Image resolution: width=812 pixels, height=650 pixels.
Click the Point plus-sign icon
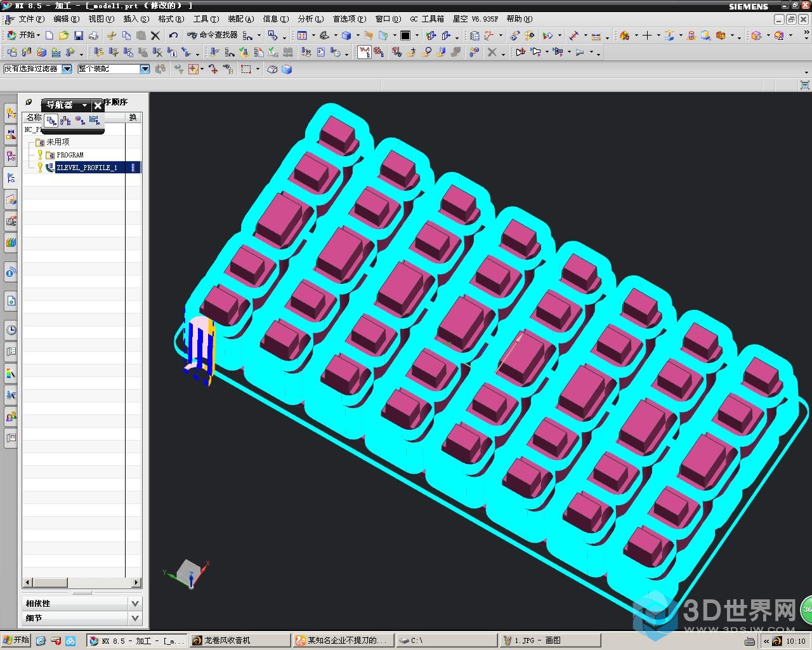point(646,36)
